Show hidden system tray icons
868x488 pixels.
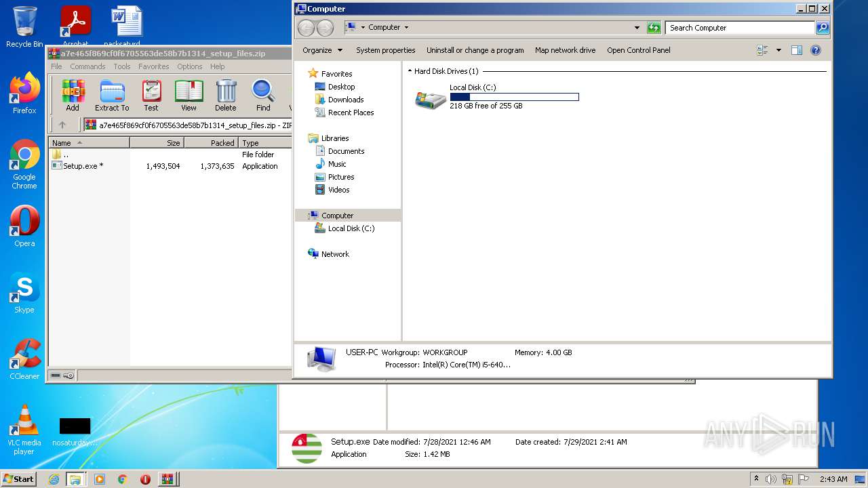[756, 479]
